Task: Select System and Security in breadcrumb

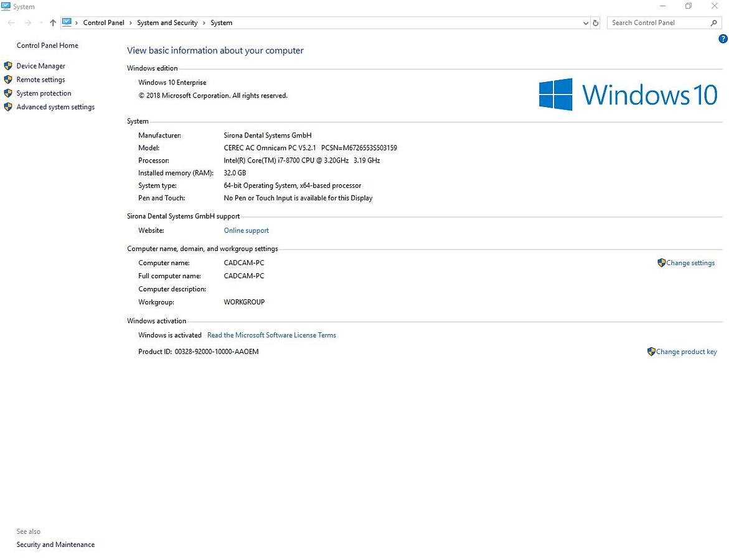Action: 167,23
